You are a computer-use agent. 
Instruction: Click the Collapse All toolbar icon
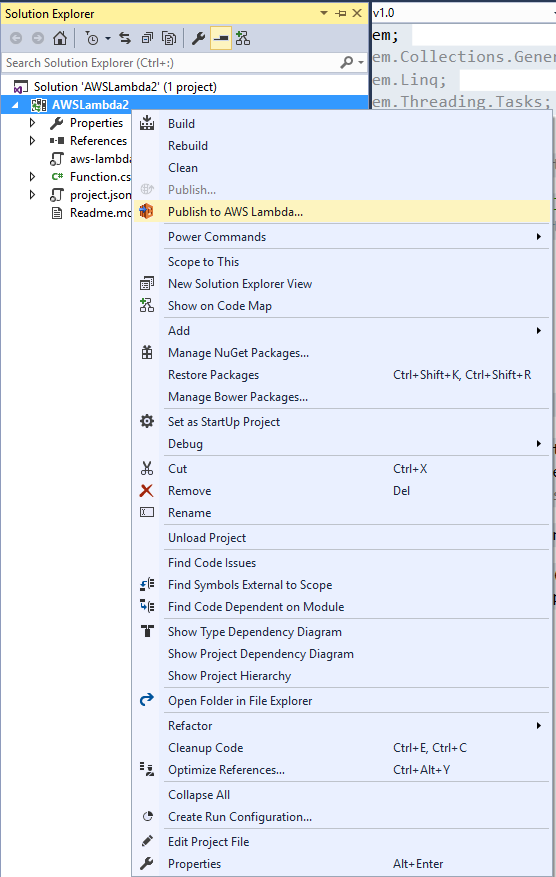[x=147, y=38]
